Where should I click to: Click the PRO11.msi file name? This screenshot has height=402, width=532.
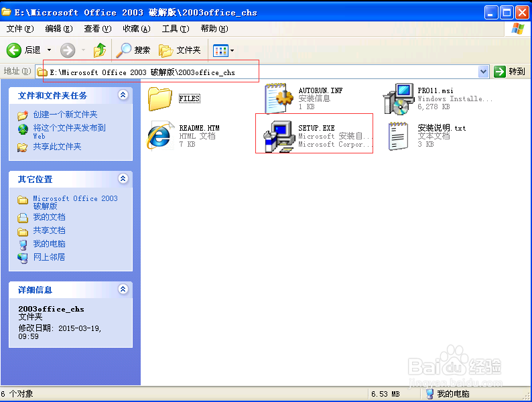436,90
